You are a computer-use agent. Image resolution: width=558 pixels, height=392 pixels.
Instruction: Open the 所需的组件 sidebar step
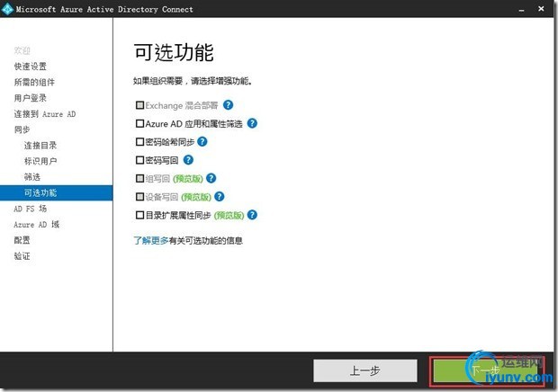[34, 83]
